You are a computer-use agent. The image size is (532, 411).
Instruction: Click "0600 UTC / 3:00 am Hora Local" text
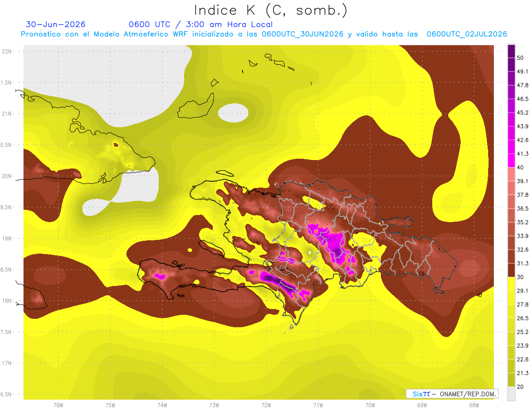200,24
